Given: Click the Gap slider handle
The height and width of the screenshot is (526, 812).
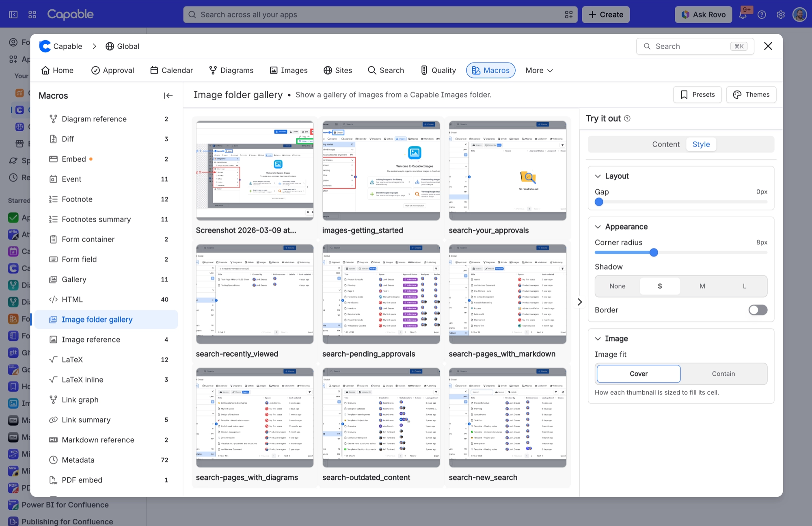Looking at the screenshot, I should click(599, 202).
